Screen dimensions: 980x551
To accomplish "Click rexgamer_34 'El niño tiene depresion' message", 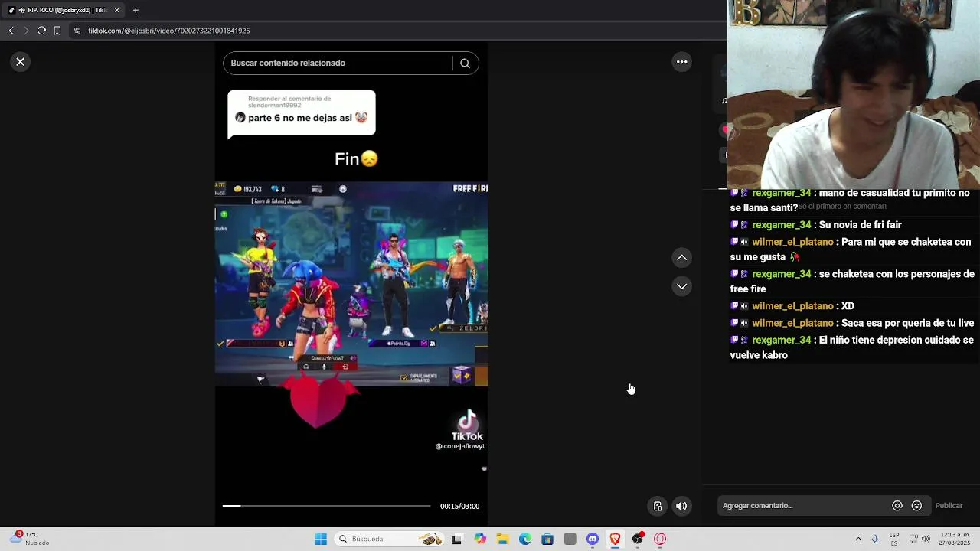I will pos(851,347).
